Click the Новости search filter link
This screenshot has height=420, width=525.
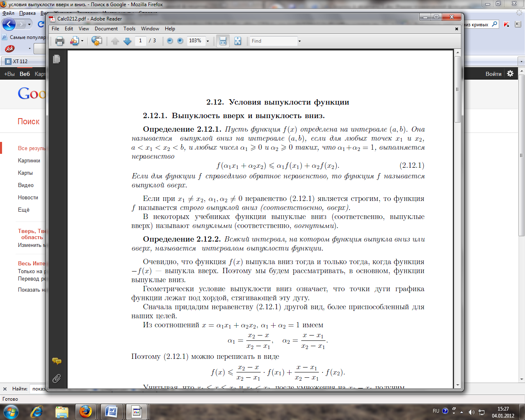(x=28, y=197)
